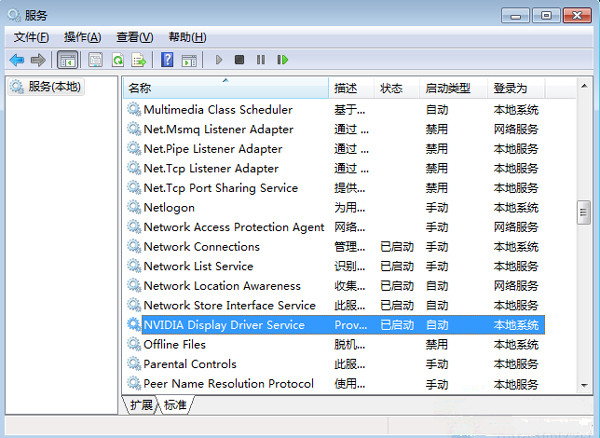Toggle the show/hide console tree icon
The height and width of the screenshot is (438, 600).
click(68, 60)
